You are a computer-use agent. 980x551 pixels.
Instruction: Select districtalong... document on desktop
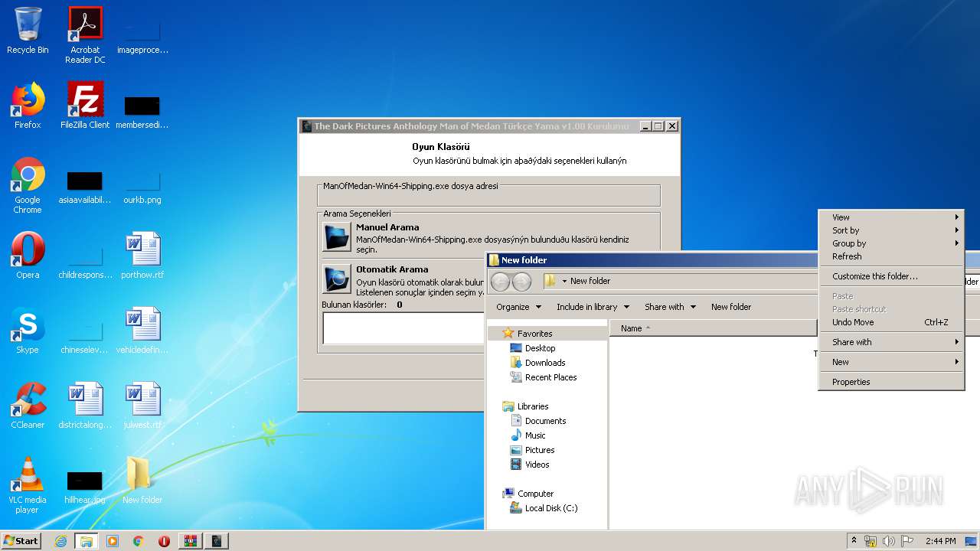coord(85,406)
